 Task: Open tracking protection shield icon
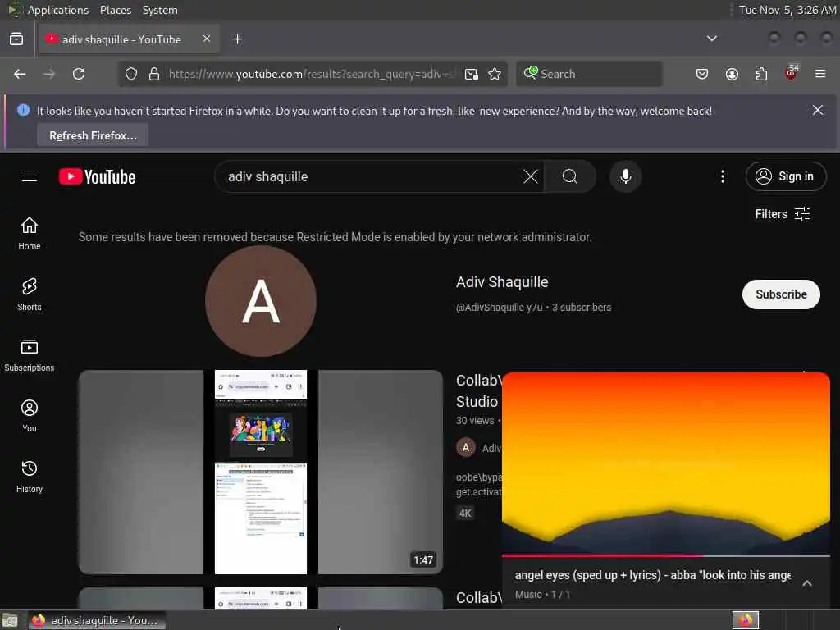(130, 74)
